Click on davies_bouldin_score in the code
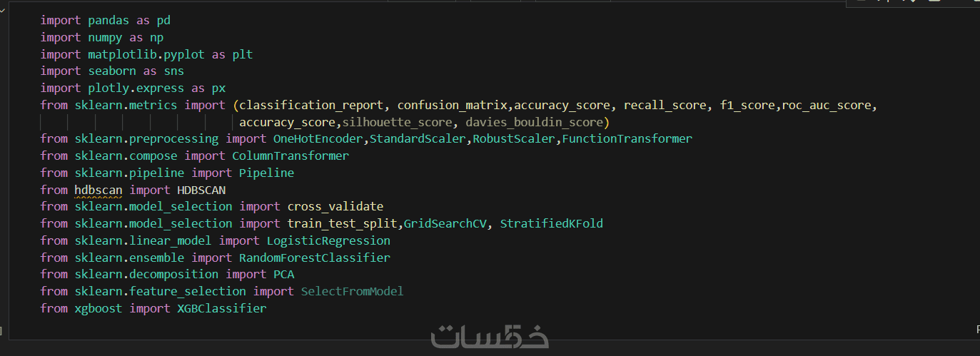This screenshot has height=356, width=980. (535, 122)
